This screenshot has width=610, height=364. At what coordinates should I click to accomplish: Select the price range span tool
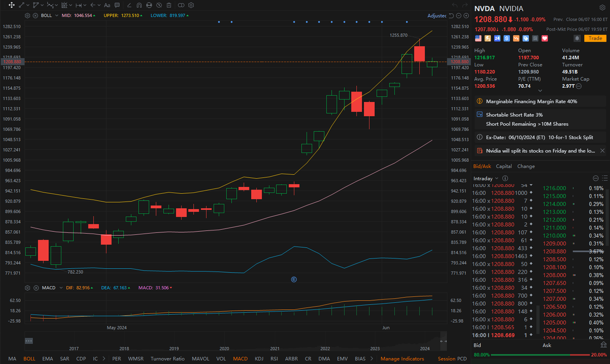click(x=78, y=5)
